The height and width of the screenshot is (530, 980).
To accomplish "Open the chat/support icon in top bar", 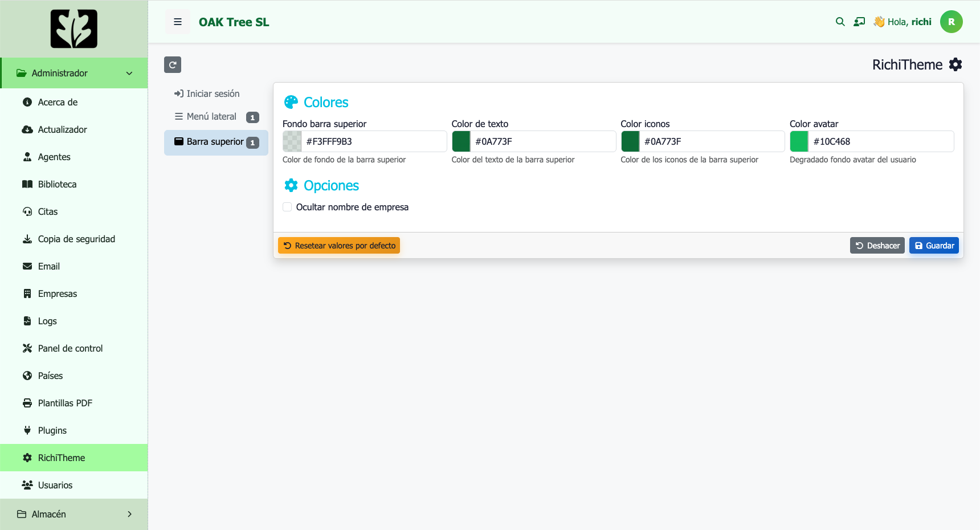I will click(x=859, y=22).
